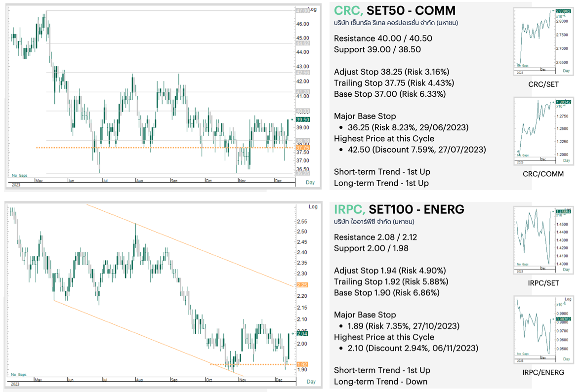Image resolution: width=580 pixels, height=392 pixels.
Task: Click the green 2.04 price tag on IRPC chart
Action: click(302, 334)
